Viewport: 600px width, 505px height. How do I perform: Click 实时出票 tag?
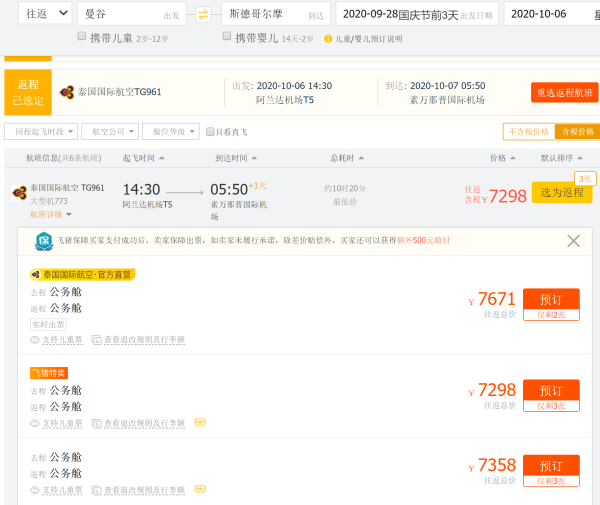[48, 325]
